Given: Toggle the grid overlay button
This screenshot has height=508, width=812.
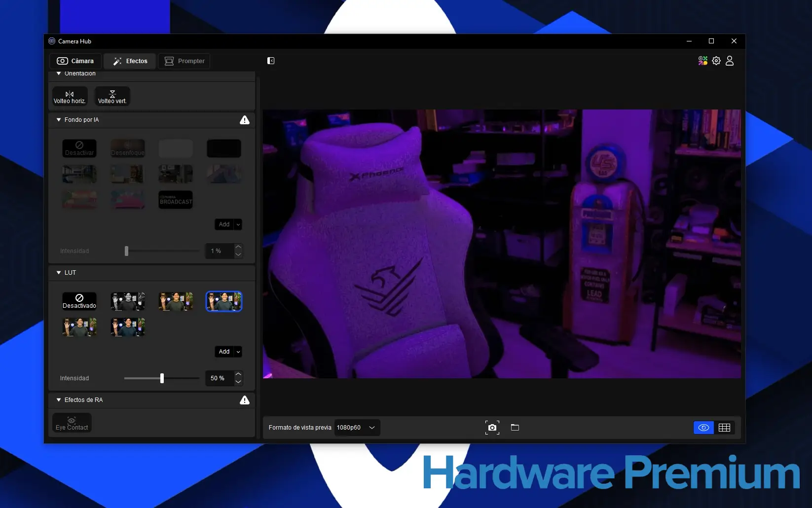Looking at the screenshot, I should [x=724, y=428].
